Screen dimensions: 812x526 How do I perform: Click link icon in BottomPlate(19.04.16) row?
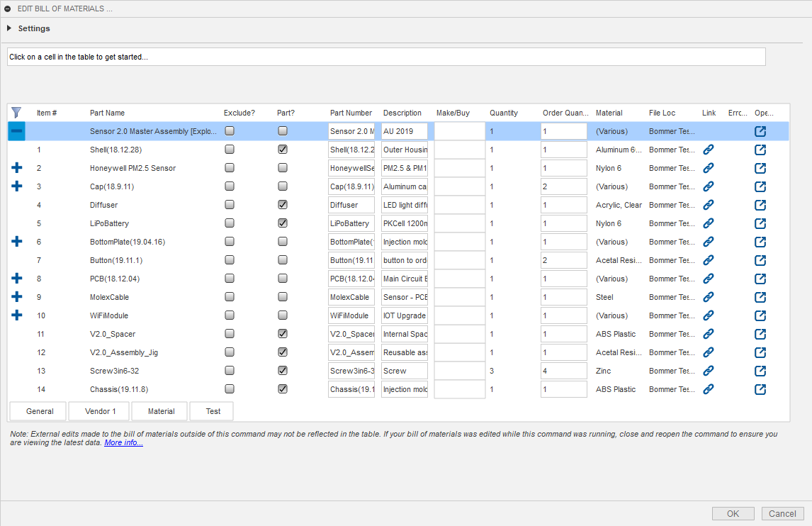pyautogui.click(x=709, y=242)
